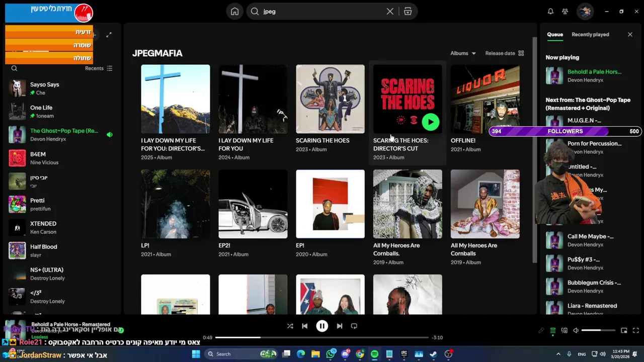Open Epic Games from taskbar
The height and width of the screenshot is (362, 644).
point(404,354)
